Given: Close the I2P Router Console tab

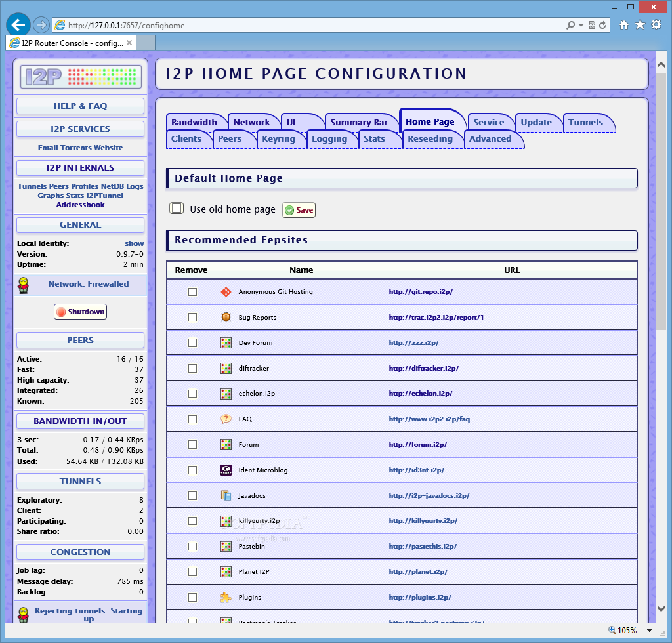Looking at the screenshot, I should click(129, 43).
